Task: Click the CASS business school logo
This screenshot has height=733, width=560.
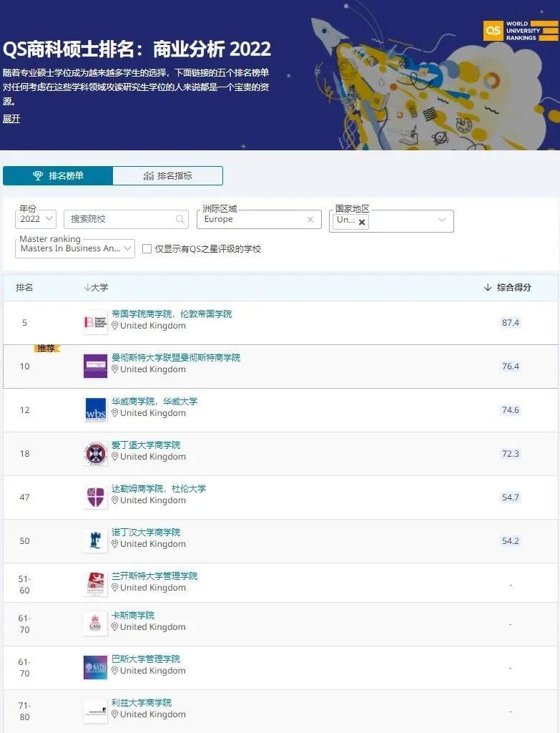Action: (x=95, y=623)
